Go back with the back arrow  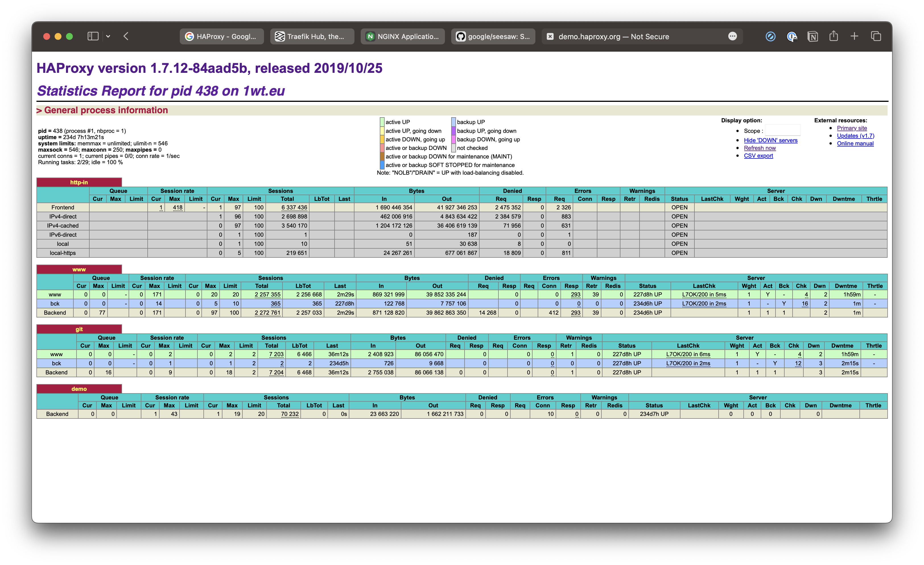(126, 36)
